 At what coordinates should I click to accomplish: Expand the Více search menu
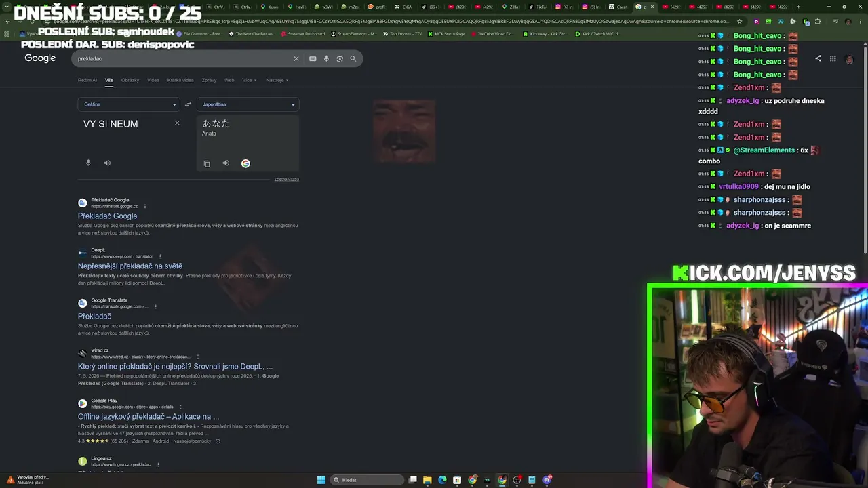point(248,80)
